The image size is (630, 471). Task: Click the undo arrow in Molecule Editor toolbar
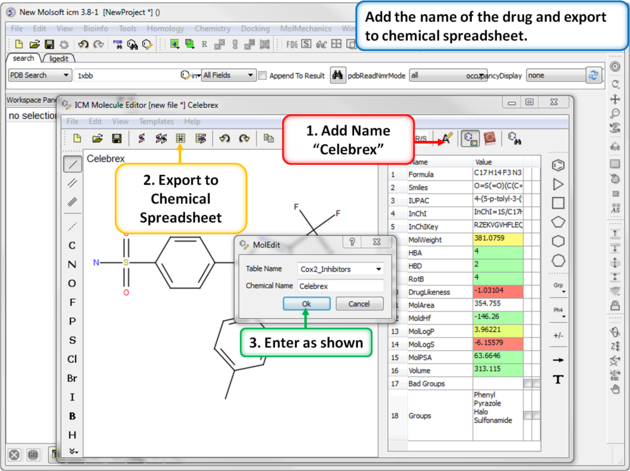tap(224, 139)
